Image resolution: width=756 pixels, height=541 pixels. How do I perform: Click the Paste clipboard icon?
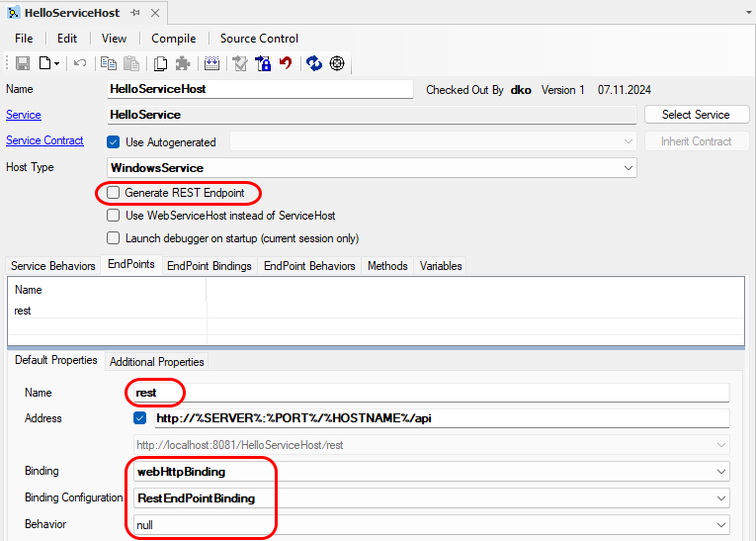click(x=131, y=63)
